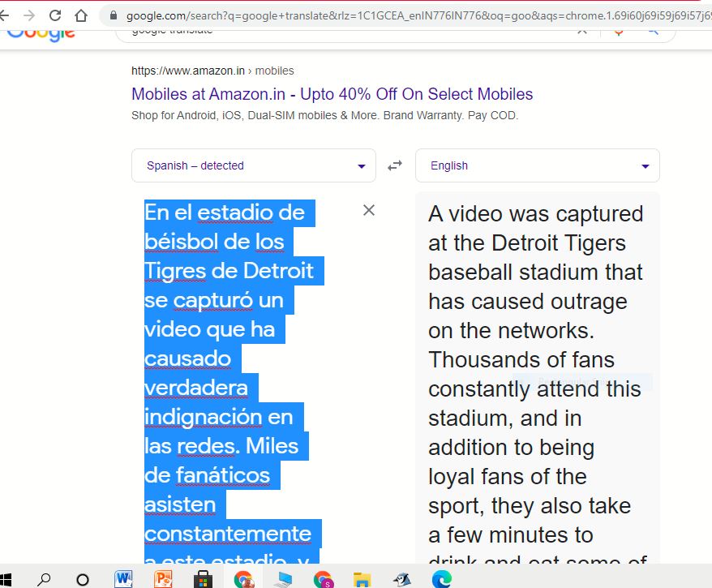
Task: Open File Explorer from taskbar
Action: click(x=362, y=579)
